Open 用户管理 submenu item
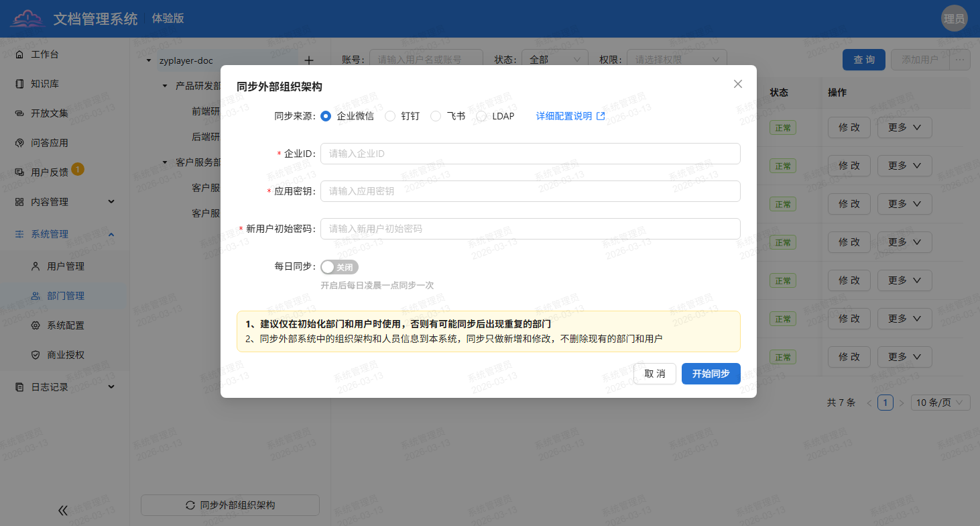 [x=65, y=266]
